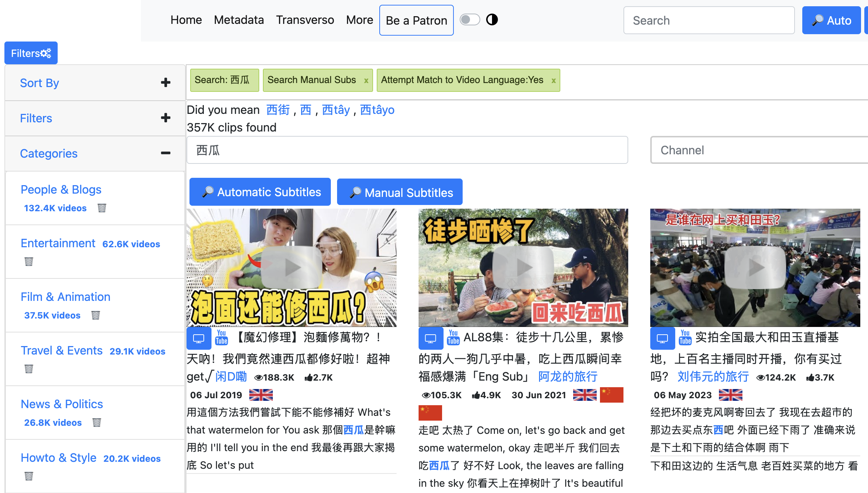
Task: Click trash icon under Entertainment category
Action: click(x=29, y=262)
